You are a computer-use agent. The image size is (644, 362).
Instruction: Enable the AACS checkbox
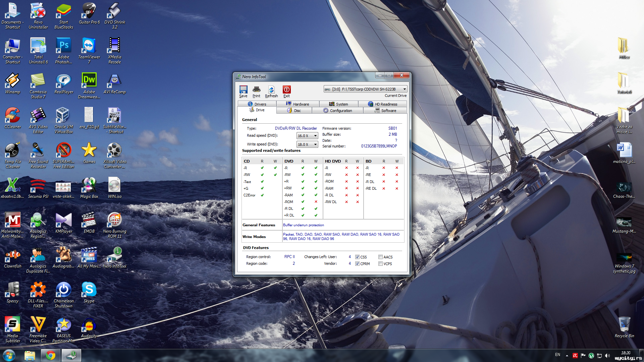(x=380, y=257)
